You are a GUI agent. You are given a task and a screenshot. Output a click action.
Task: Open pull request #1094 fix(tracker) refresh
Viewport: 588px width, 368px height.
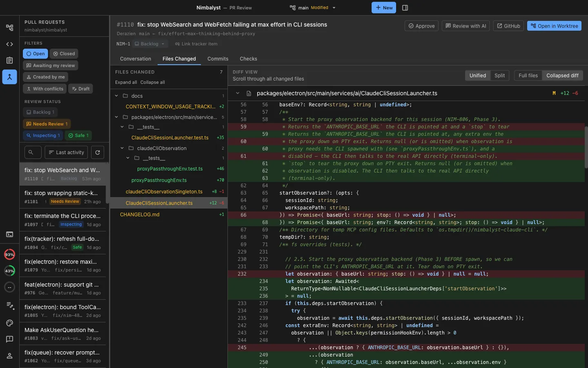coord(62,243)
